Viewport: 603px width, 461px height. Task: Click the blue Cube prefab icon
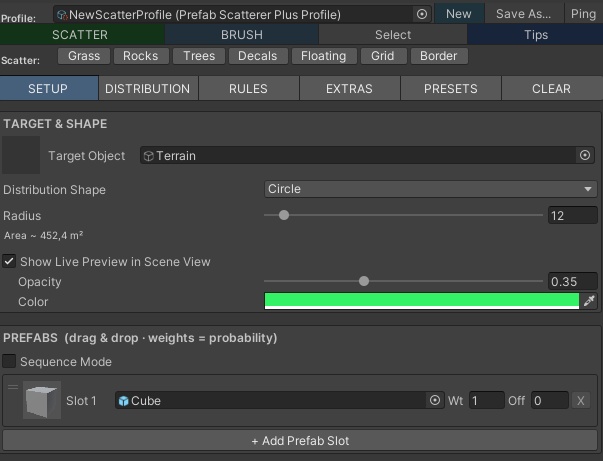(x=123, y=401)
